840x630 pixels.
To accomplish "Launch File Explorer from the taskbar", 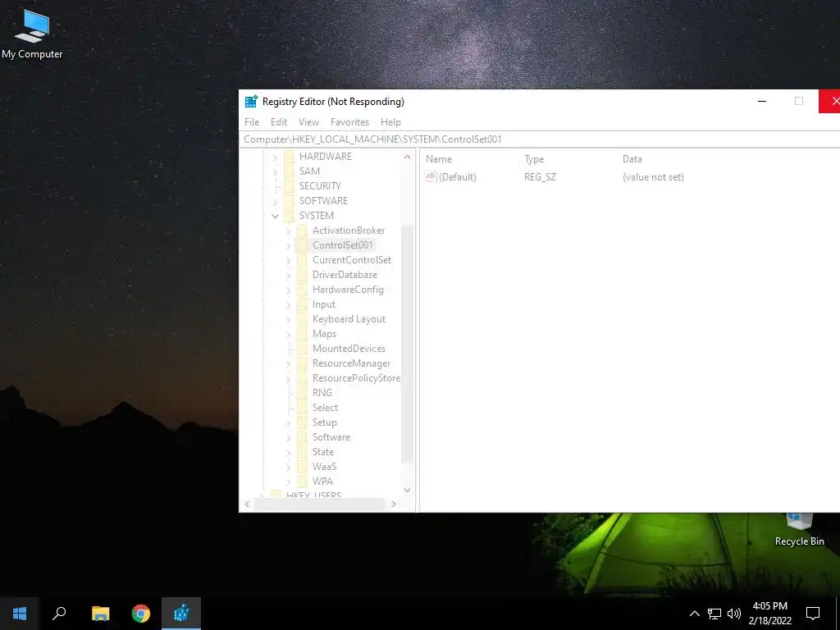I will tap(100, 614).
